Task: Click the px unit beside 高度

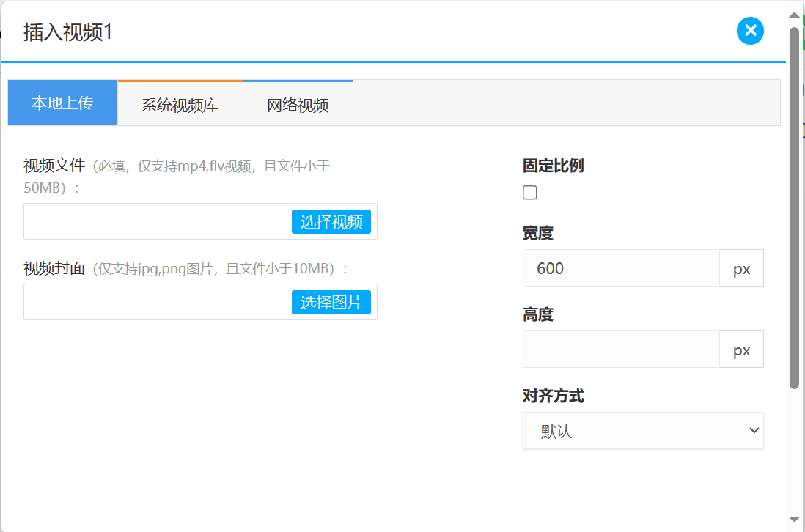Action: point(741,350)
